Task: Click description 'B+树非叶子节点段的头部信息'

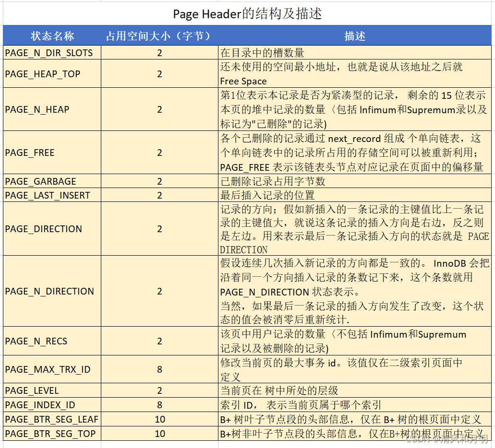Action: [x=355, y=434]
